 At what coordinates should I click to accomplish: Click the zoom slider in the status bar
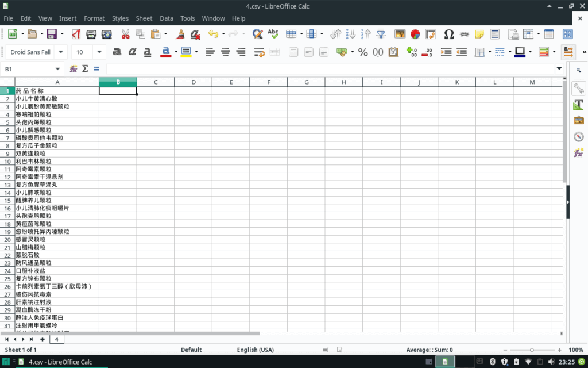pos(532,350)
